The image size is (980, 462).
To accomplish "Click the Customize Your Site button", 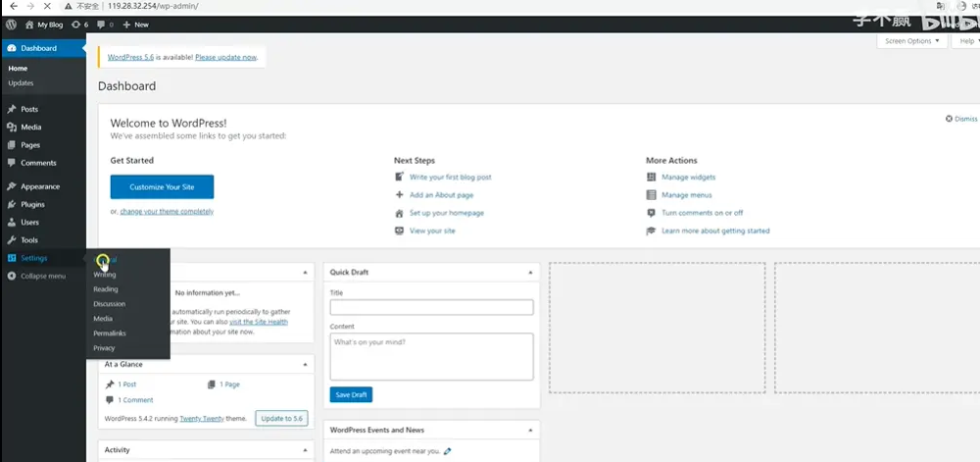I will tap(162, 186).
